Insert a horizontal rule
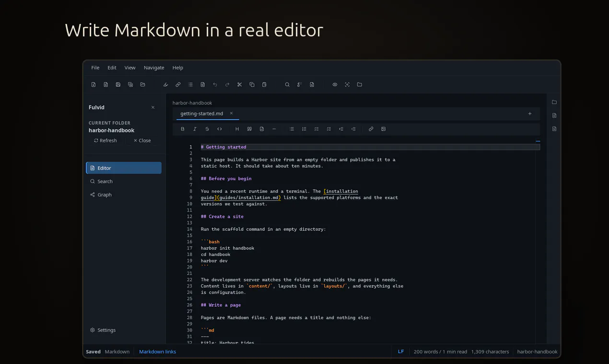The height and width of the screenshot is (364, 609). [x=274, y=129]
